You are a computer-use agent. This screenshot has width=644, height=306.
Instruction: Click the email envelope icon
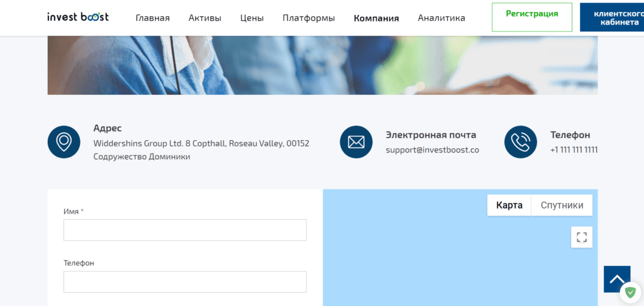(356, 142)
